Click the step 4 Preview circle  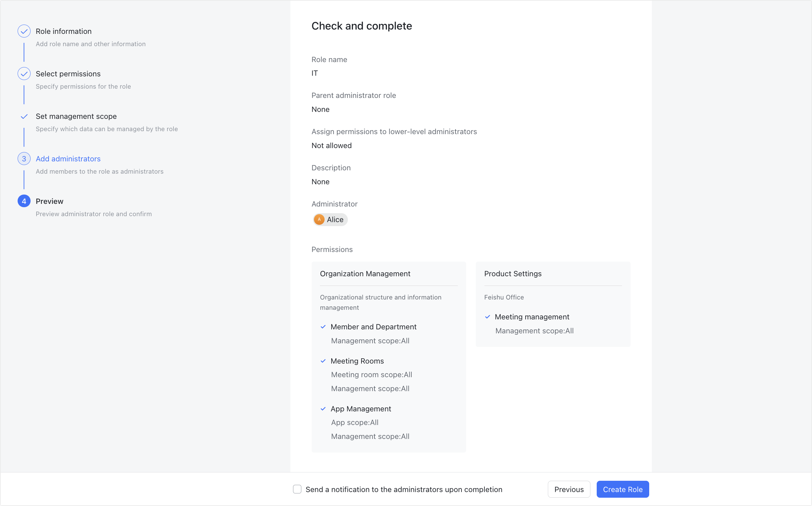pos(24,201)
